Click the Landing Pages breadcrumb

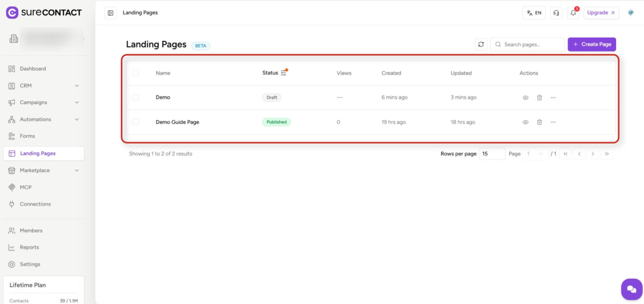click(140, 13)
